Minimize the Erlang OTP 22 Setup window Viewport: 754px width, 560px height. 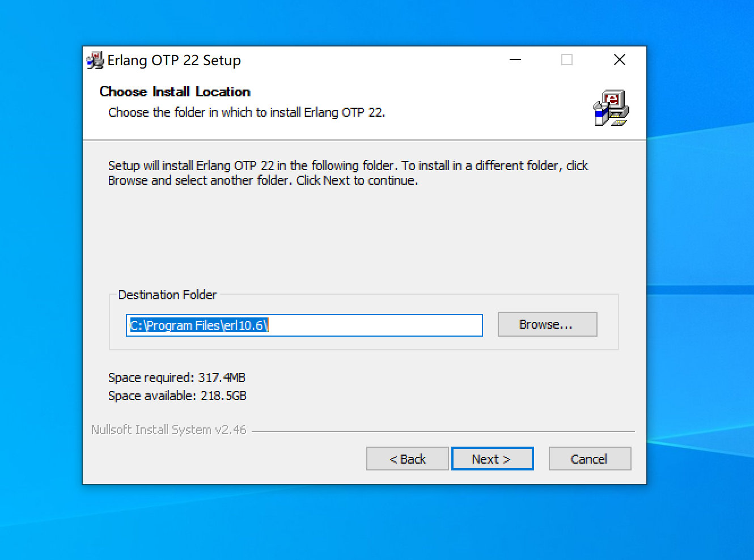point(515,60)
